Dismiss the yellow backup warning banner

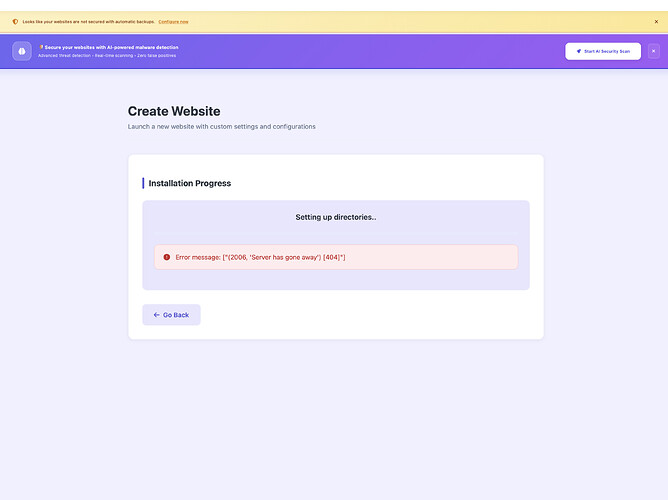[x=656, y=21]
